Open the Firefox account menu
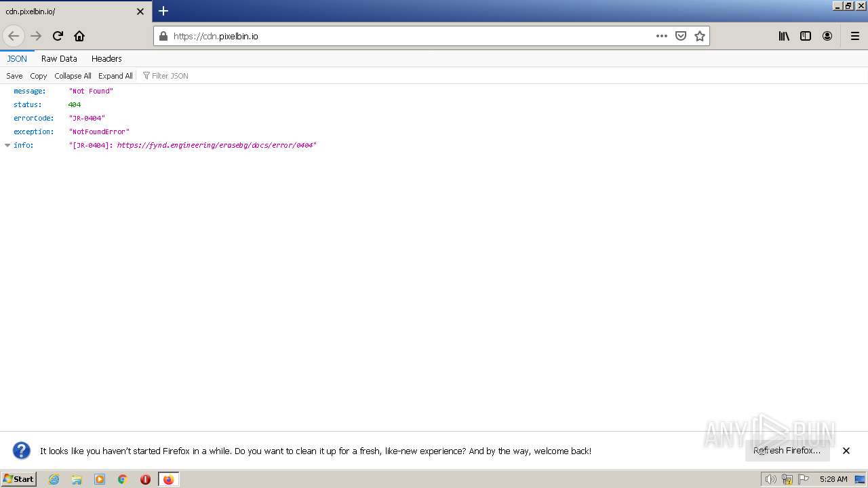Screen dimensions: 868x488 pos(827,36)
